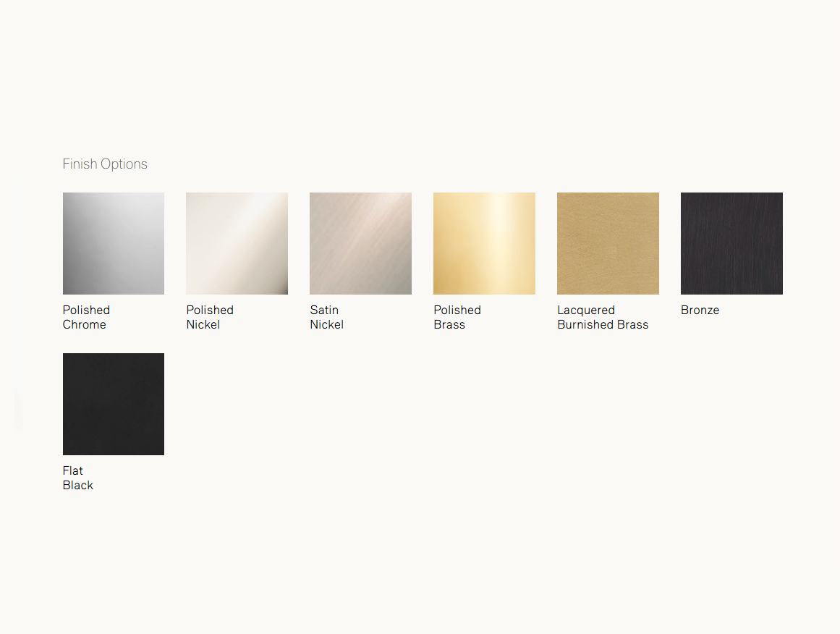
Task: Select the dark wood-grain textured tile
Action: tap(731, 243)
